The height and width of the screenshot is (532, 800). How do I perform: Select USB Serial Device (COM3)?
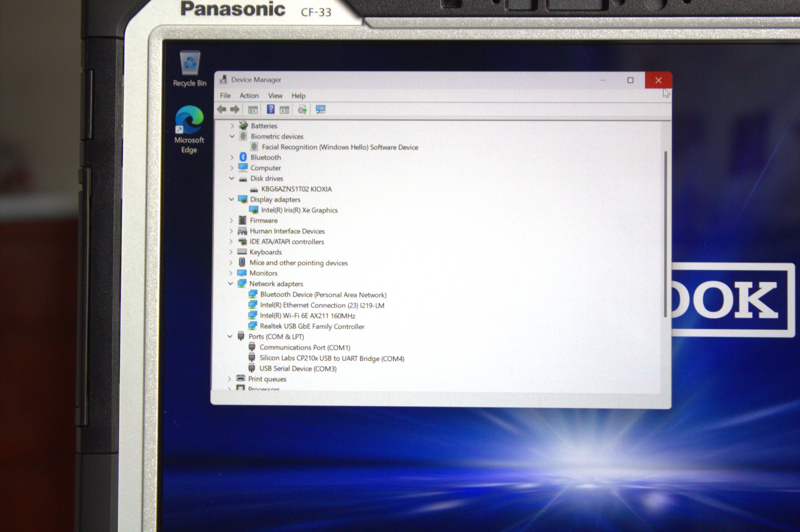(x=298, y=369)
